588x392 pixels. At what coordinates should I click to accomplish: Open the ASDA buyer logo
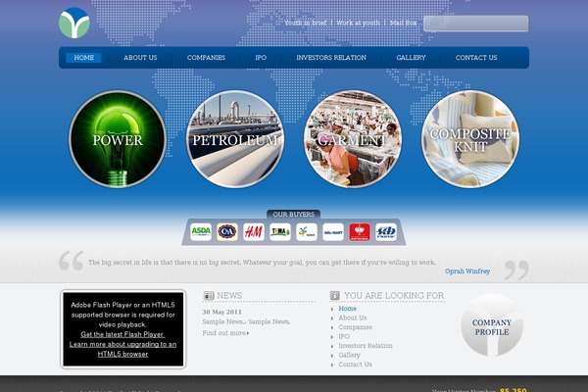pyautogui.click(x=201, y=232)
